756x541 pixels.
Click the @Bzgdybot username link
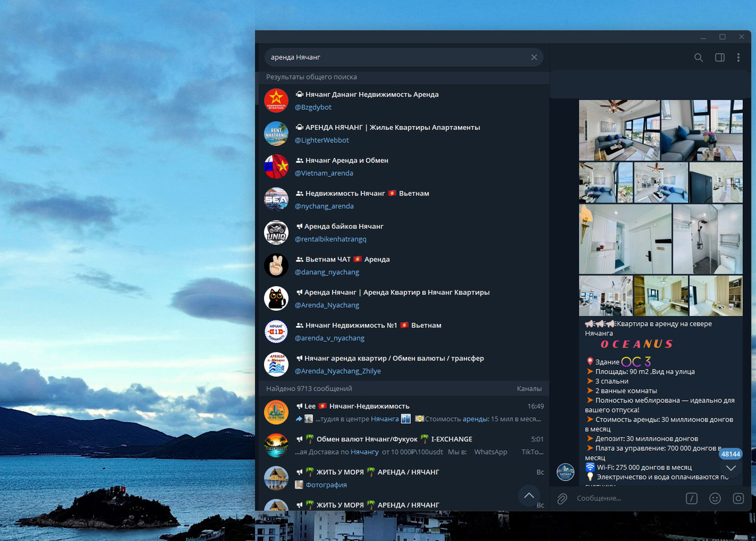click(x=313, y=107)
